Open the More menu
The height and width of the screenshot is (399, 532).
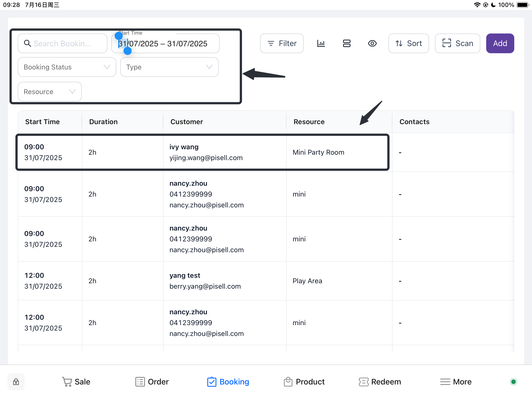point(456,382)
